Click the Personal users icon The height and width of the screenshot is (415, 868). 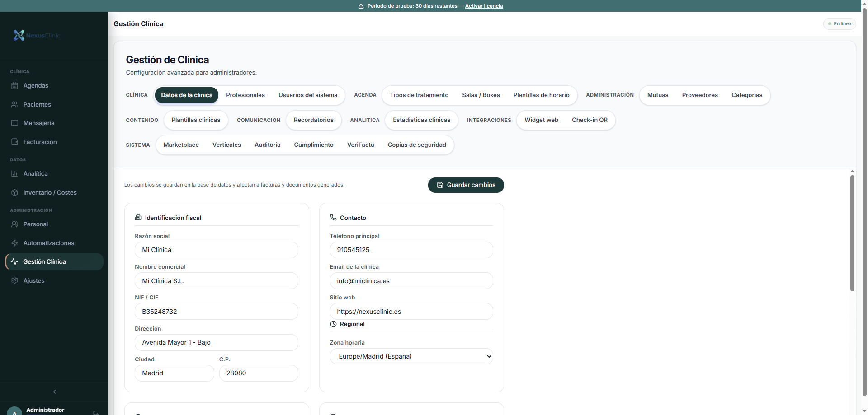click(x=14, y=224)
